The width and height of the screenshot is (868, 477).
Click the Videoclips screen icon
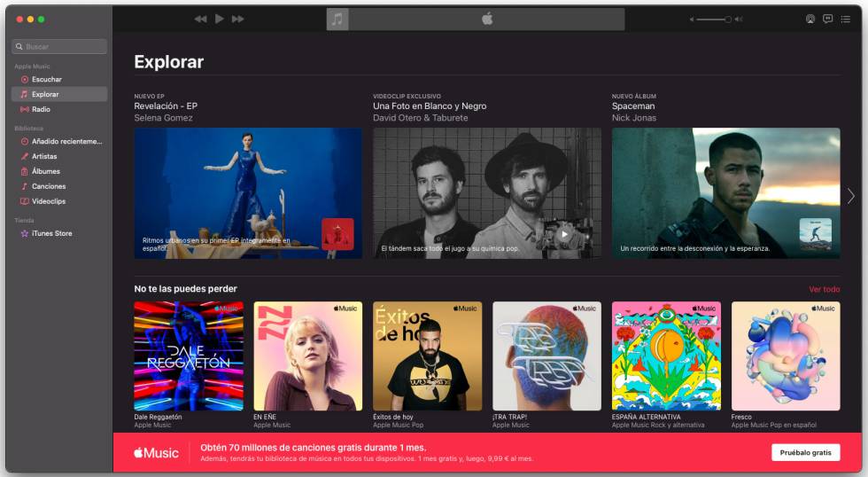point(25,201)
